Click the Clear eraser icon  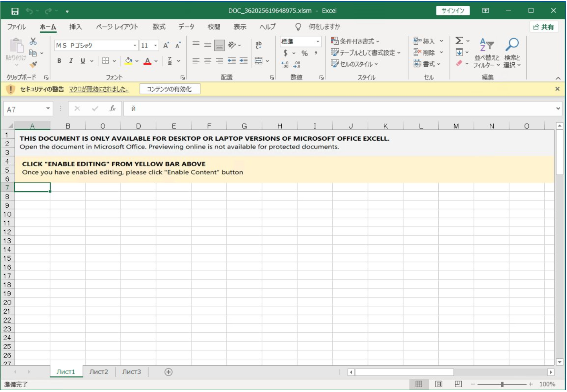pyautogui.click(x=459, y=64)
